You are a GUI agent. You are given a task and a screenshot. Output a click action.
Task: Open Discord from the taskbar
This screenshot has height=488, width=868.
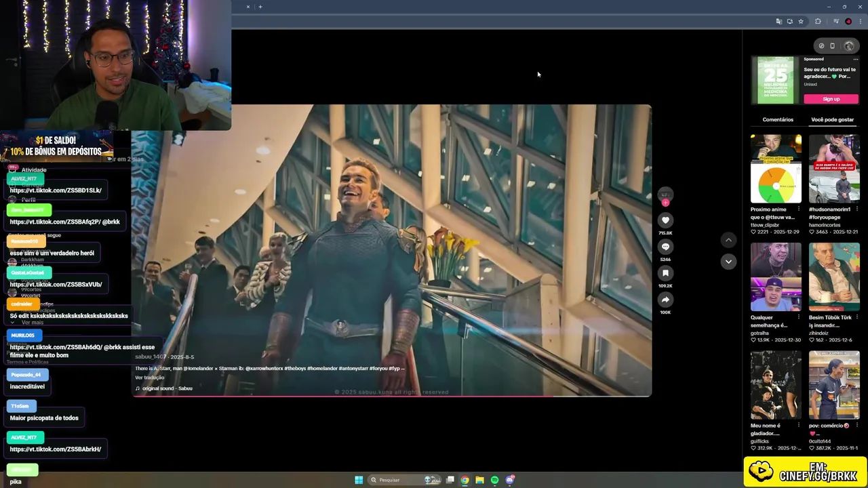510,480
